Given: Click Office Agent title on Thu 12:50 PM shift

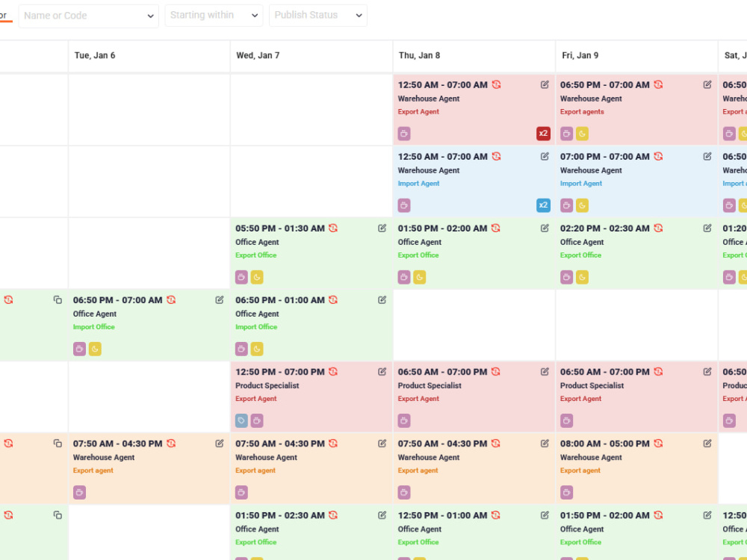Looking at the screenshot, I should (419, 529).
